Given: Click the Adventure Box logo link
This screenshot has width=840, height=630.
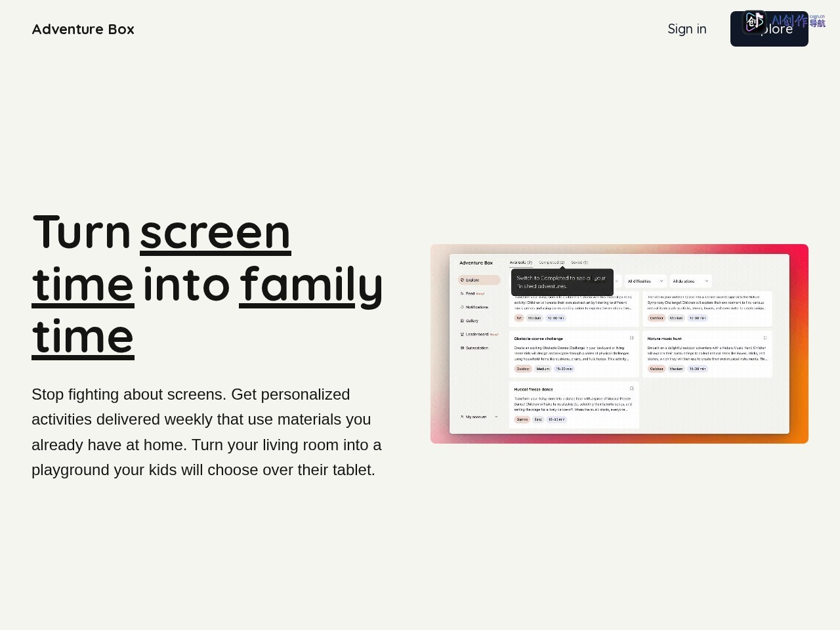Looking at the screenshot, I should (83, 29).
